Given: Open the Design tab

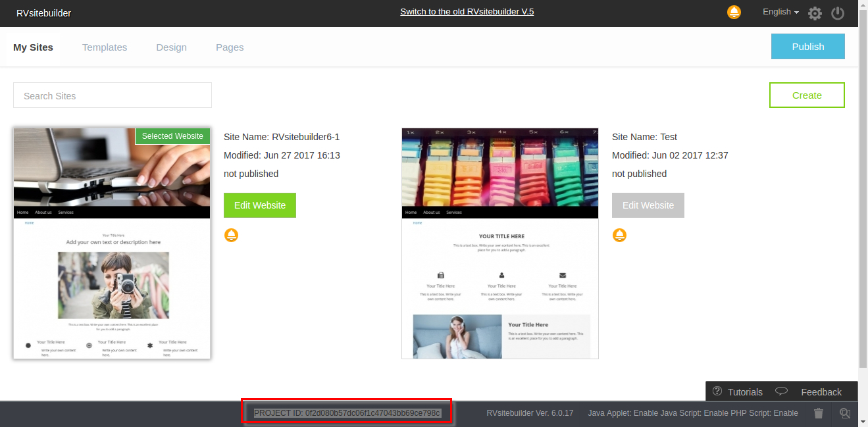Looking at the screenshot, I should pyautogui.click(x=171, y=47).
